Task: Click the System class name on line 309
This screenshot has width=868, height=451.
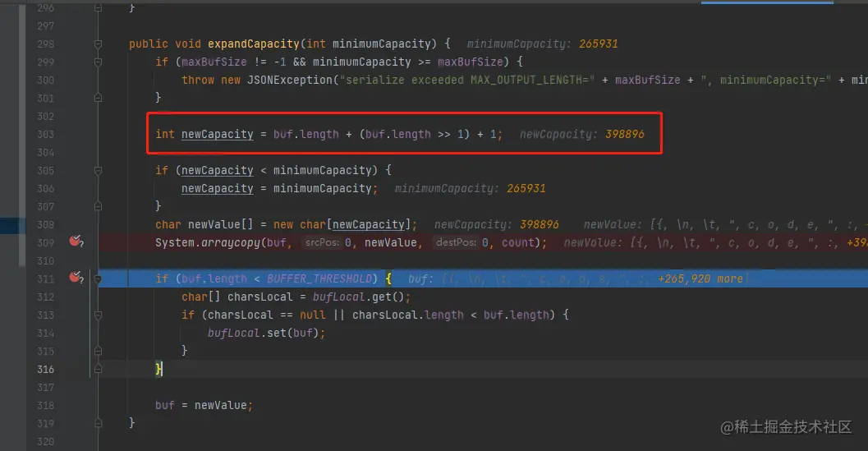Action: (x=175, y=242)
